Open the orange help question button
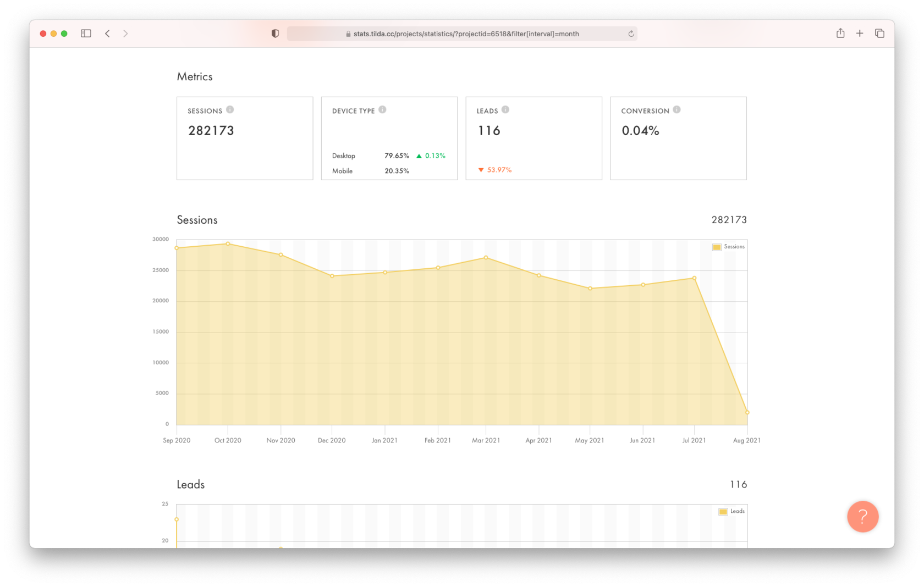The width and height of the screenshot is (924, 587). pyautogui.click(x=862, y=516)
